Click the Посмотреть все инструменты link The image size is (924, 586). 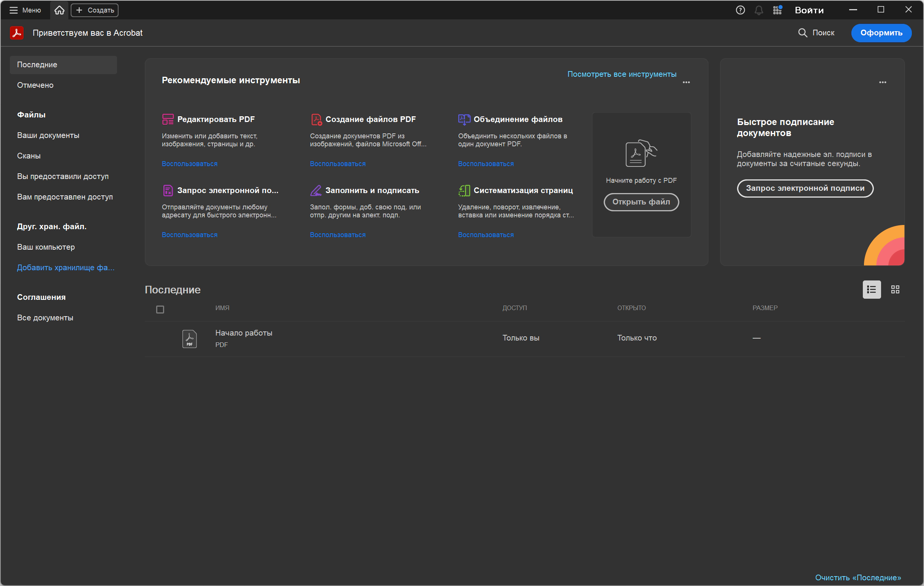pyautogui.click(x=622, y=74)
